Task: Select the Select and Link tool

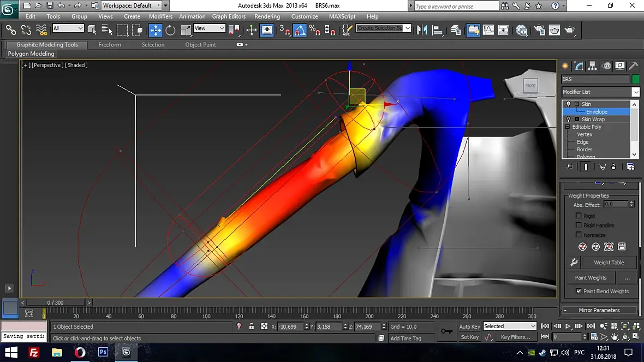Action: pyautogui.click(x=11, y=30)
